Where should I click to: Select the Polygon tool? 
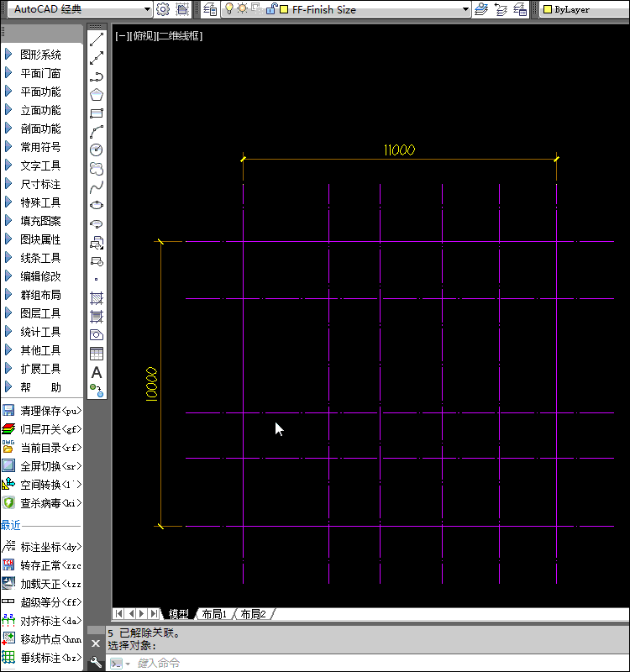tap(97, 95)
